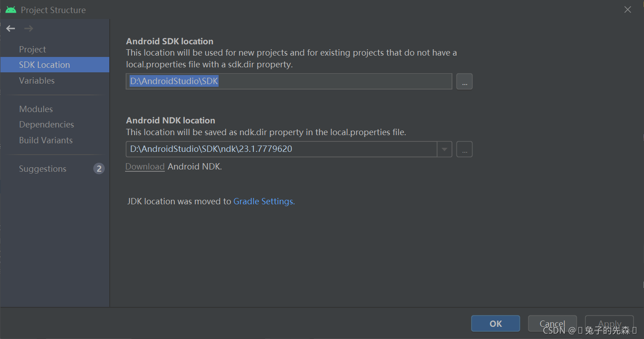Click the Suggestions count badge 2
Image resolution: width=644 pixels, height=339 pixels.
pyautogui.click(x=99, y=169)
